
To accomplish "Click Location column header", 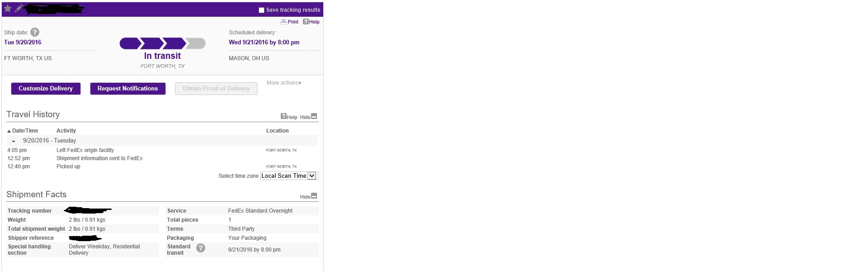I will (x=277, y=131).
